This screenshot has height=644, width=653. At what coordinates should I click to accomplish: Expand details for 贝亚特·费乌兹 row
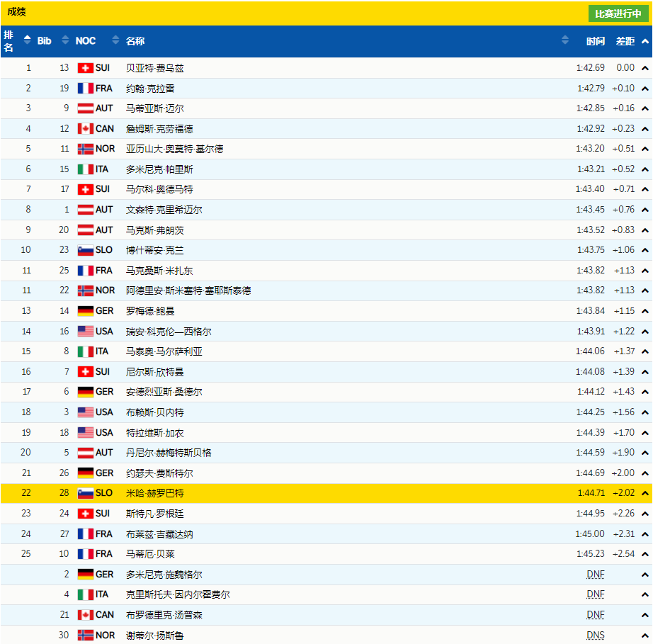point(645,68)
